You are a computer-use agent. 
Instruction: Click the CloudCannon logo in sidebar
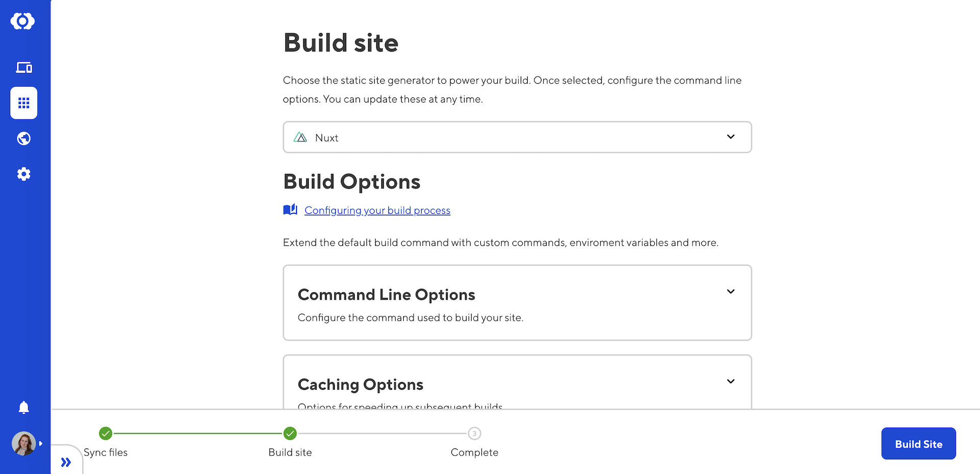[x=23, y=21]
